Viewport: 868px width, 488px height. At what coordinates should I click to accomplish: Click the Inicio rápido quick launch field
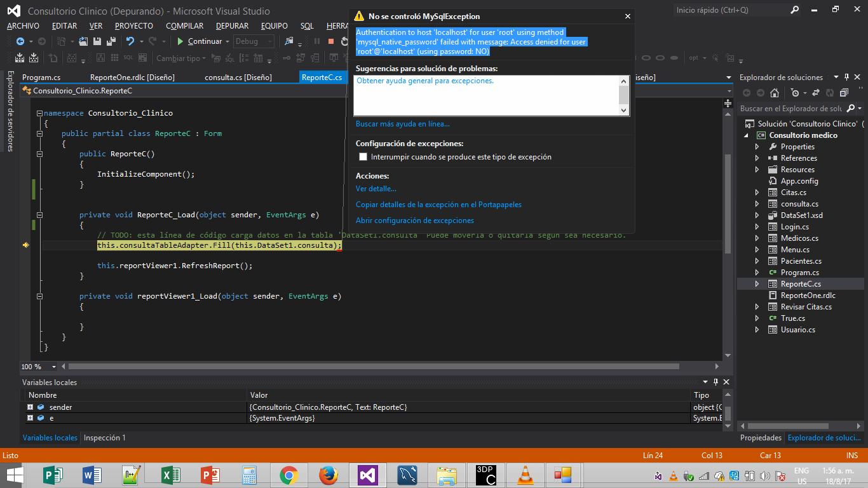731,10
